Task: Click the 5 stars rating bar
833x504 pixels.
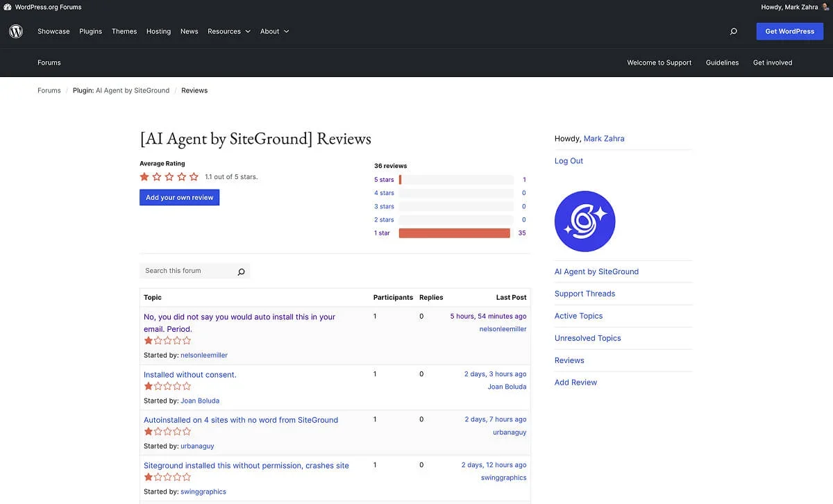Action: pyautogui.click(x=456, y=180)
